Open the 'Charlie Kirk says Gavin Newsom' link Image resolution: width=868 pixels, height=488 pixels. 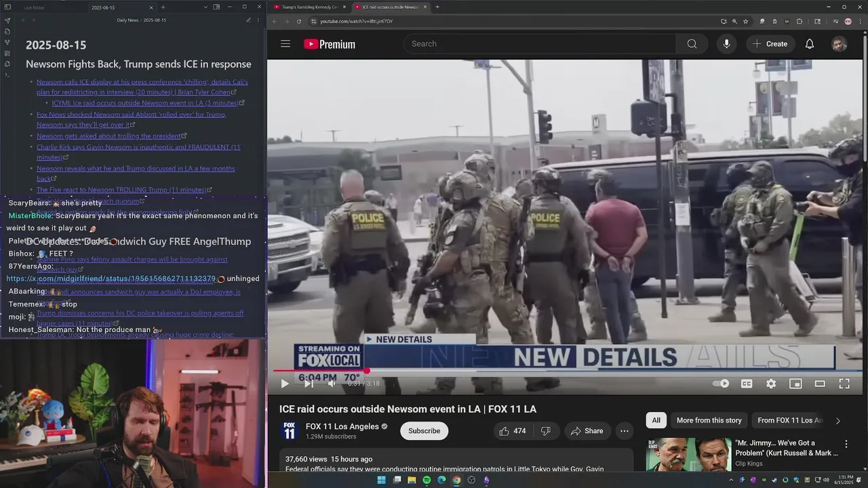tap(138, 152)
